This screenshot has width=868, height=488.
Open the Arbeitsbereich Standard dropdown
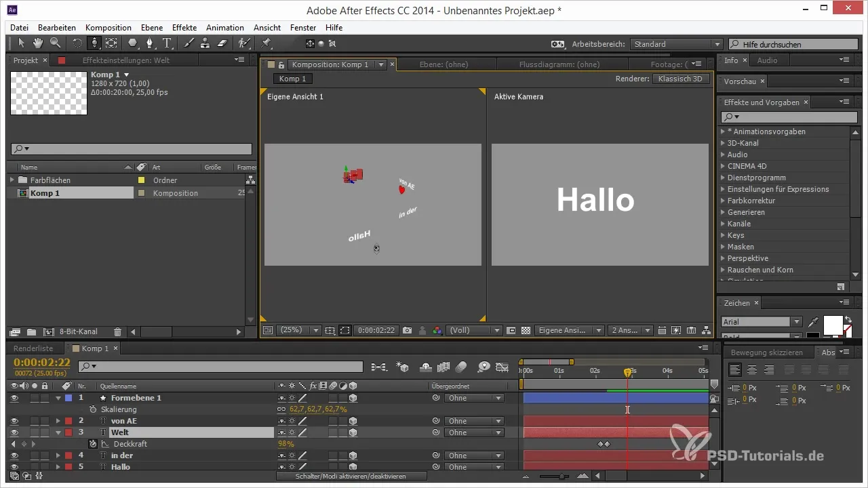click(x=676, y=44)
